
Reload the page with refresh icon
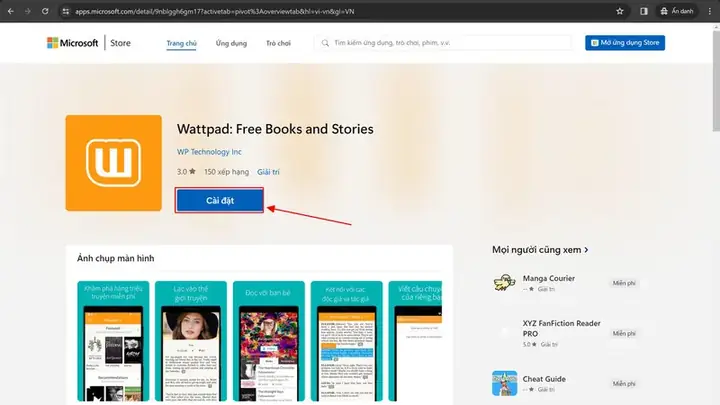[45, 11]
